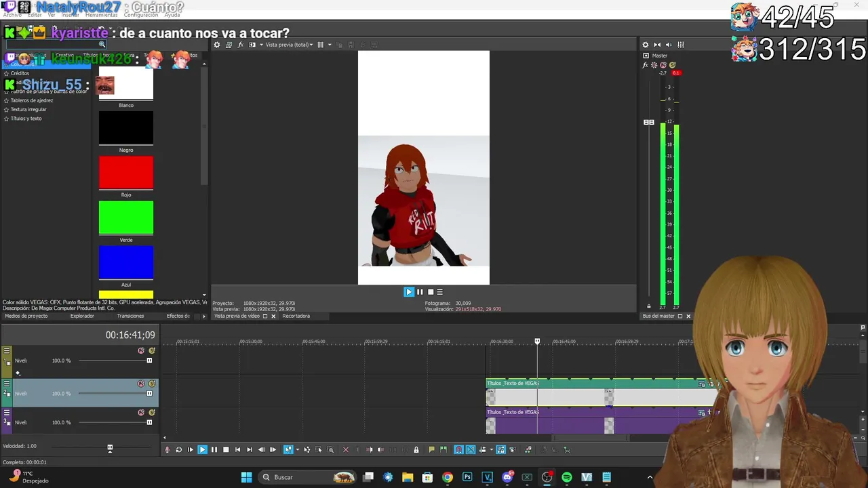The height and width of the screenshot is (488, 868).
Task: Select the Rojo solid color preset
Action: click(126, 173)
